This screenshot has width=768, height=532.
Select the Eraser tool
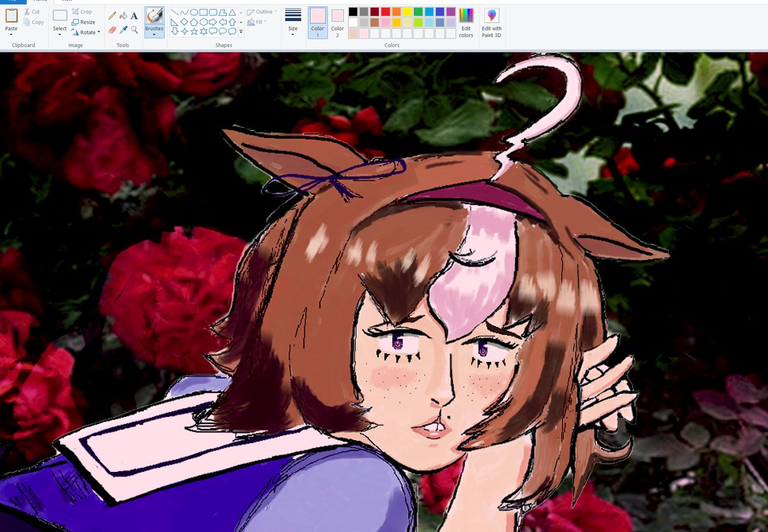pyautogui.click(x=112, y=30)
